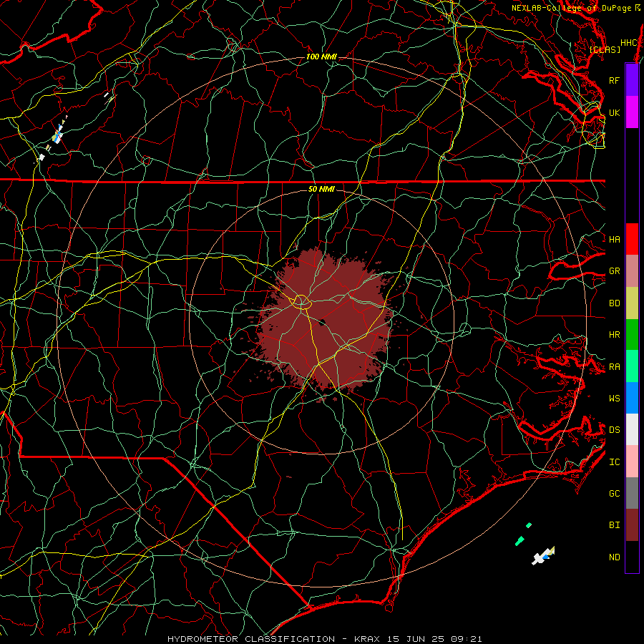Click the ND legend label
Viewport: 644px width, 644px height.
coord(614,557)
